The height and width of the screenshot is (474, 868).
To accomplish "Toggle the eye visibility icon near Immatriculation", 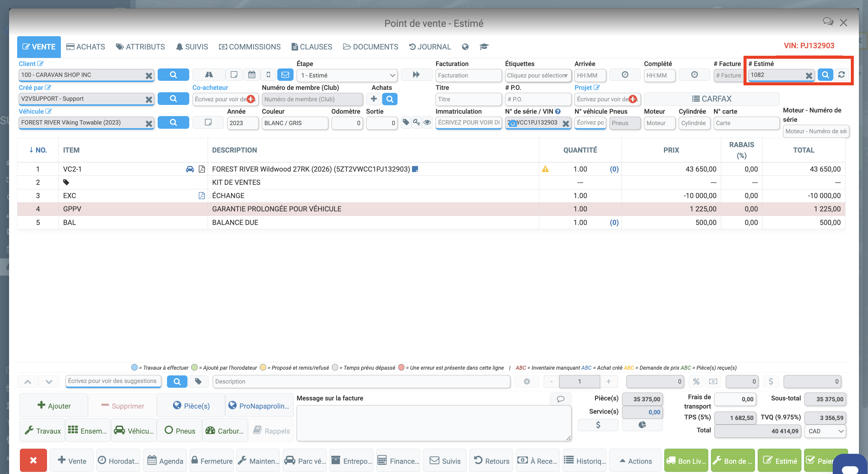I will [427, 122].
